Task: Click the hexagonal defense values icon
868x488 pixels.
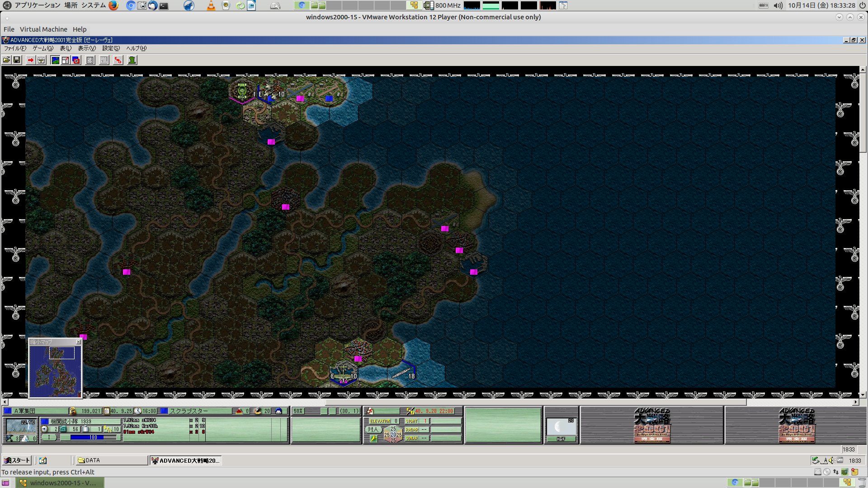Action: pyautogui.click(x=393, y=434)
